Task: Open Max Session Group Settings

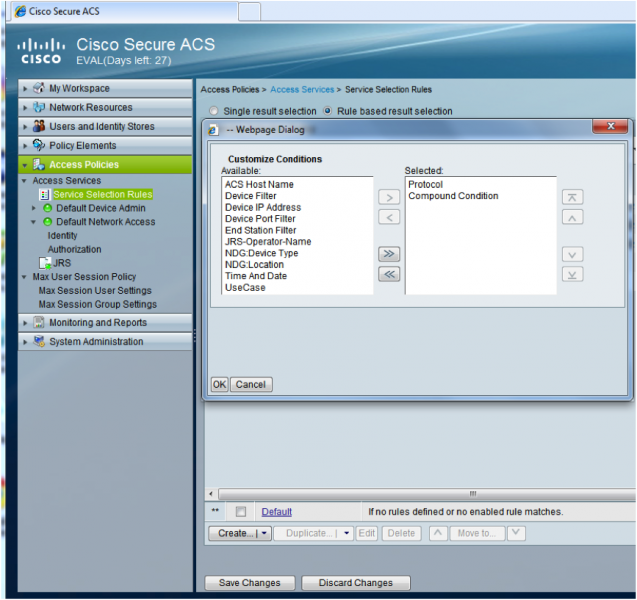Action: tap(98, 304)
